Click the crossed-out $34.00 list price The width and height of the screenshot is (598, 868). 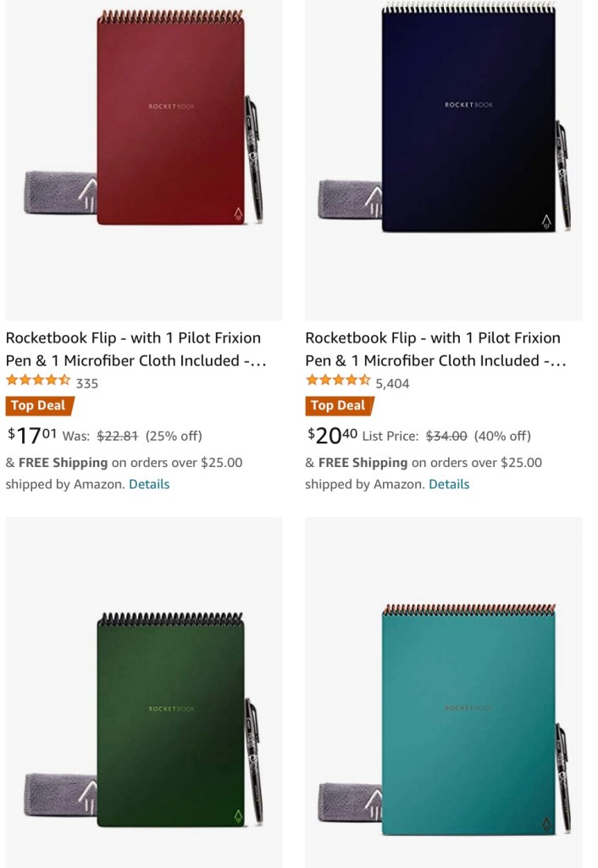[x=446, y=436]
